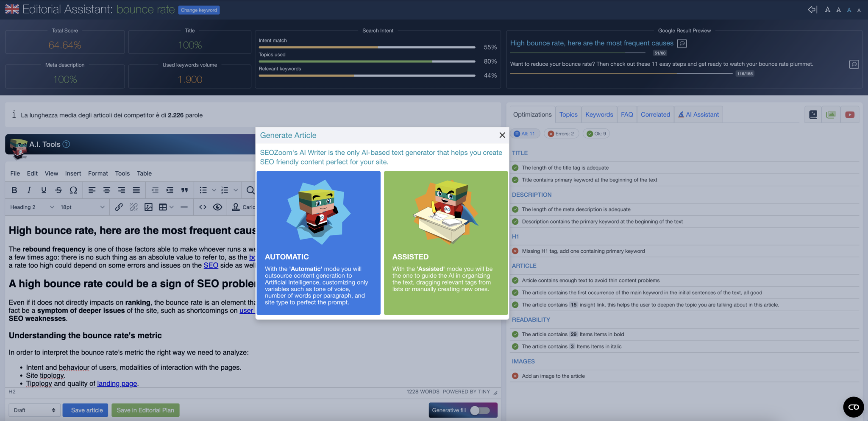Edit Google result title comment icon
This screenshot has width=868, height=421.
[x=682, y=43]
